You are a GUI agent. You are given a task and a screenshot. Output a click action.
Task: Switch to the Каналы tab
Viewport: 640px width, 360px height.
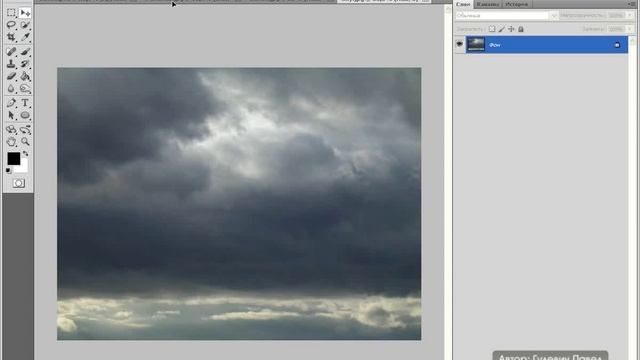tap(488, 4)
